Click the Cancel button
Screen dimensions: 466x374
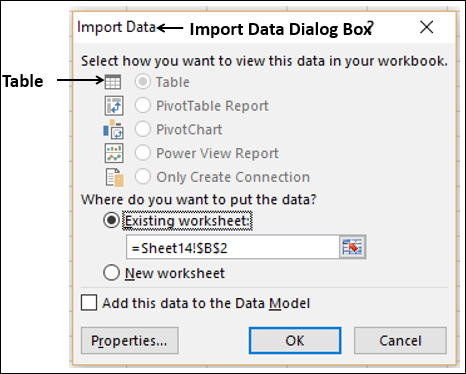[x=400, y=340]
